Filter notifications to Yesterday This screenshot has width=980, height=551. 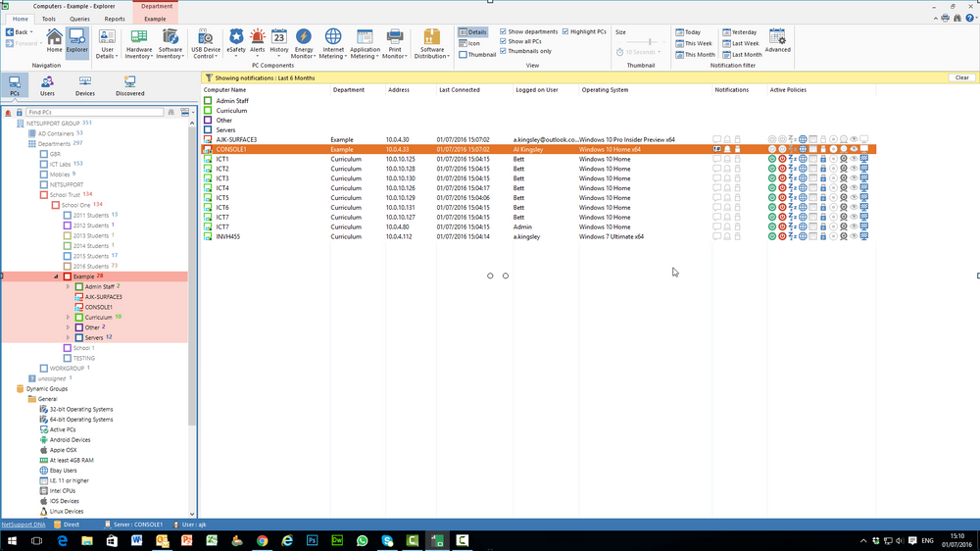point(739,32)
